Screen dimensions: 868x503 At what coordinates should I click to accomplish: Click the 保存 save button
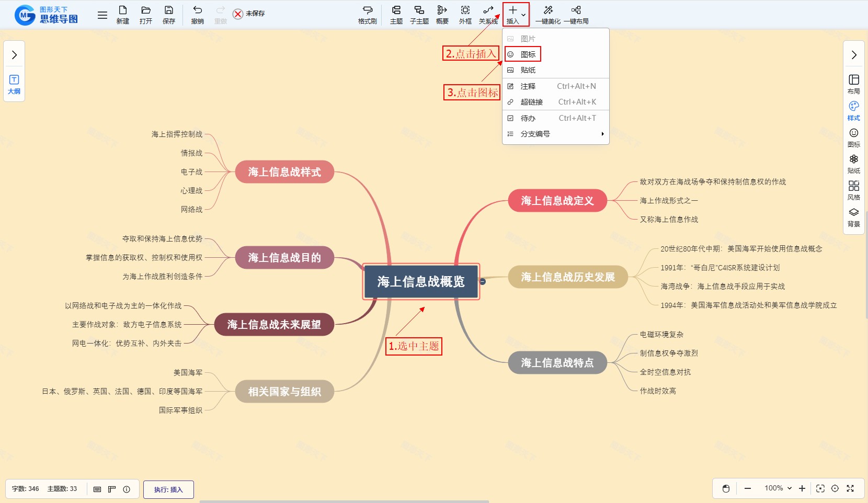tap(168, 14)
